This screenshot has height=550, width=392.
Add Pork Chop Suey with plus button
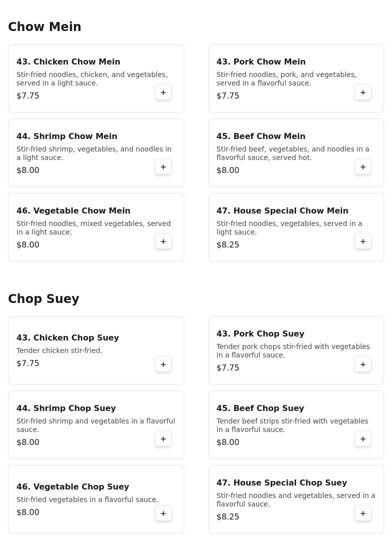363,364
